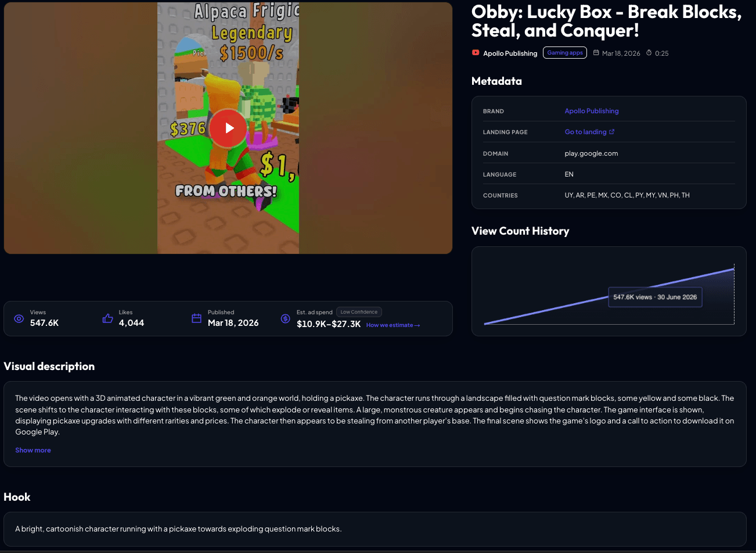The image size is (756, 553).
Task: Click the stopwatch duration icon near 0:25
Action: 649,53
